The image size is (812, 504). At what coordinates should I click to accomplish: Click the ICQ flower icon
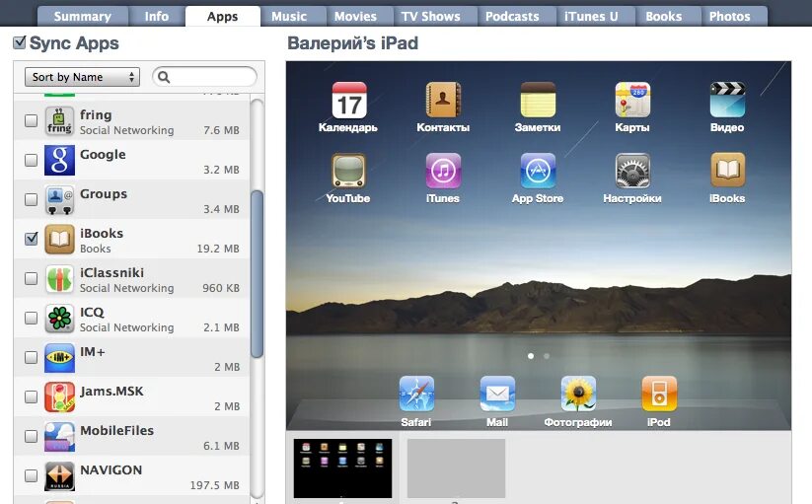(59, 318)
